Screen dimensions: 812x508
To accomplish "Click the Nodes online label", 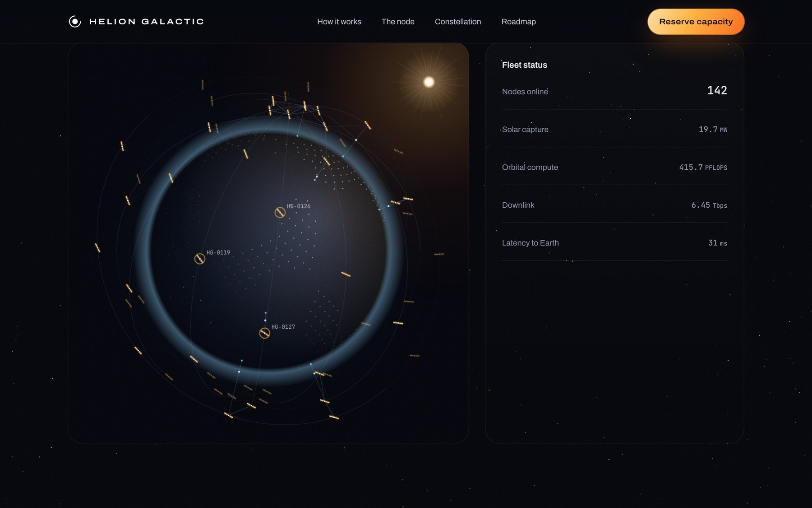I will (525, 92).
